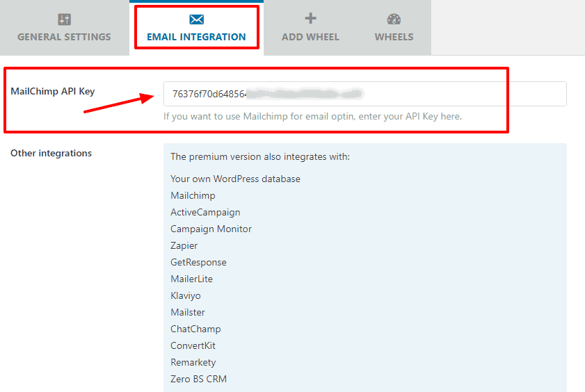Viewport: 585px width, 392px height.
Task: Click the plus icon above Add Wheel
Action: [x=310, y=18]
